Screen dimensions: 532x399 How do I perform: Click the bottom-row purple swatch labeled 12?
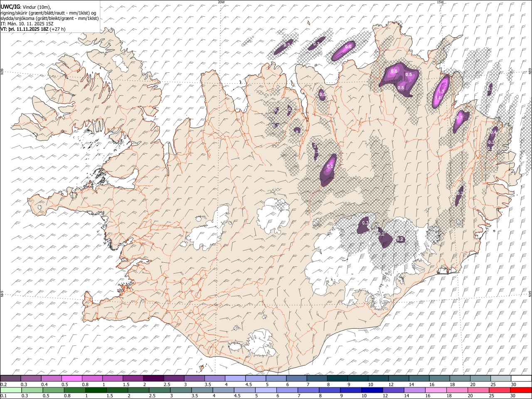tap(393, 390)
